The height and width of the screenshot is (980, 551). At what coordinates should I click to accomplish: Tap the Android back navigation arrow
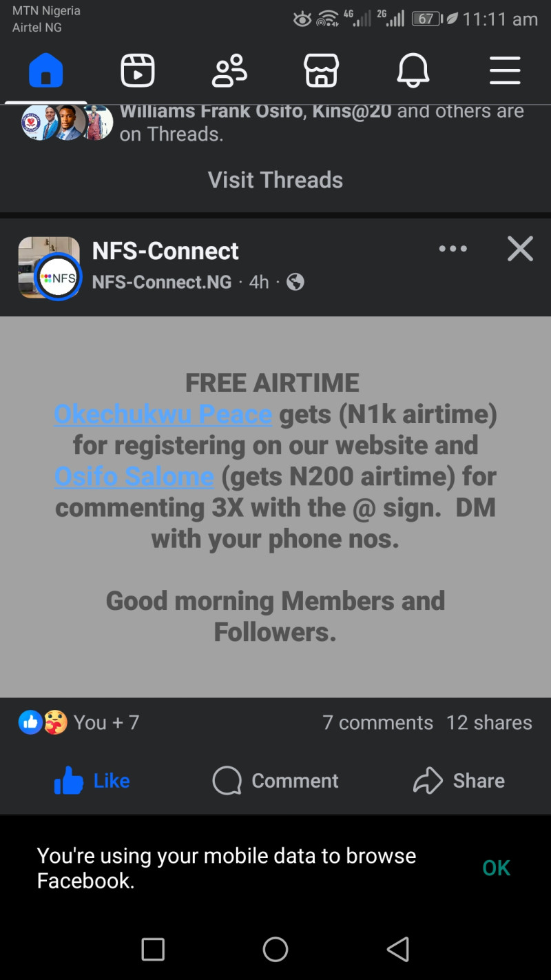tap(397, 949)
